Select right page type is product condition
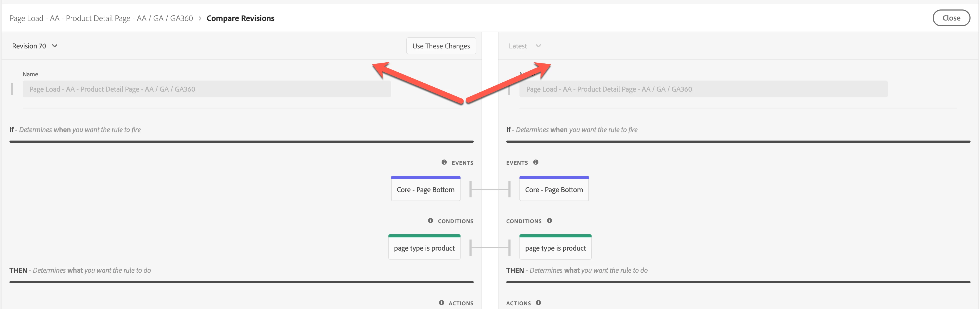Image resolution: width=980 pixels, height=309 pixels. click(x=555, y=248)
